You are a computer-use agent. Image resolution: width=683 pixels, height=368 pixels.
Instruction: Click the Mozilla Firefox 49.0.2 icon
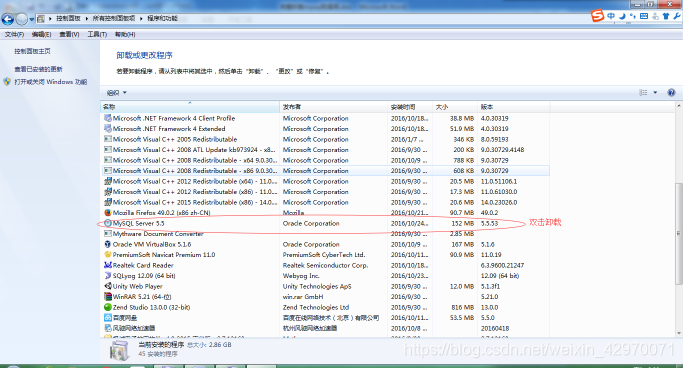108,213
